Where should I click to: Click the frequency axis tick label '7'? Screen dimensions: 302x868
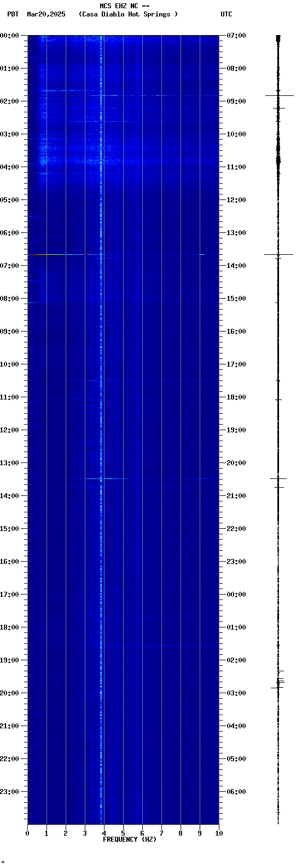(x=161, y=833)
